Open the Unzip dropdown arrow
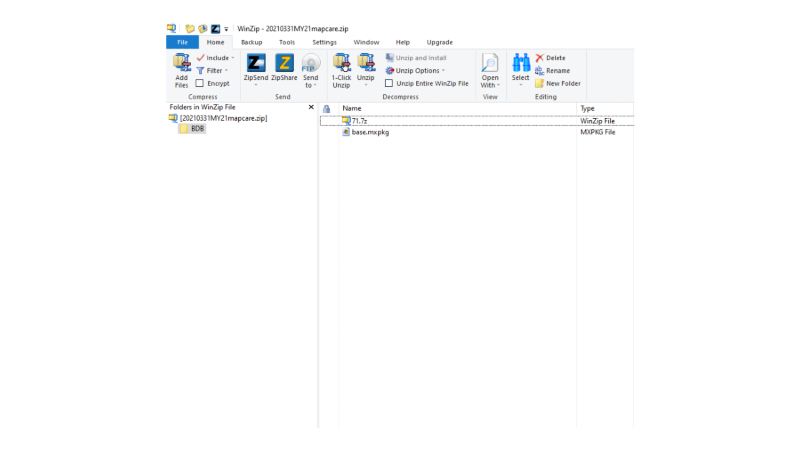This screenshot has width=800, height=450. pos(366,85)
